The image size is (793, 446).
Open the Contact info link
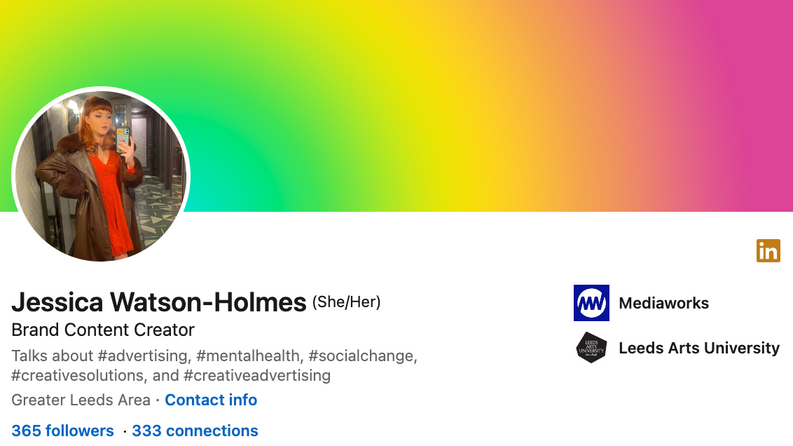(211, 400)
